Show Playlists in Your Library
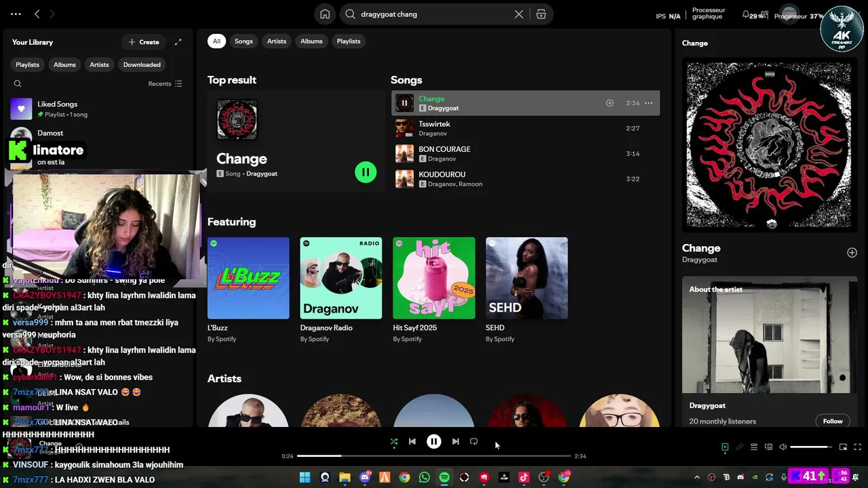Viewport: 868px width, 488px height. pos(28,65)
